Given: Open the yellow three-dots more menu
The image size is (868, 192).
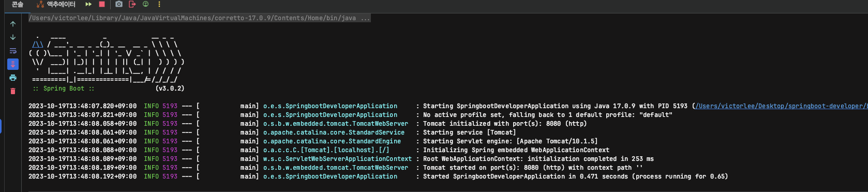Looking at the screenshot, I should tap(159, 4).
